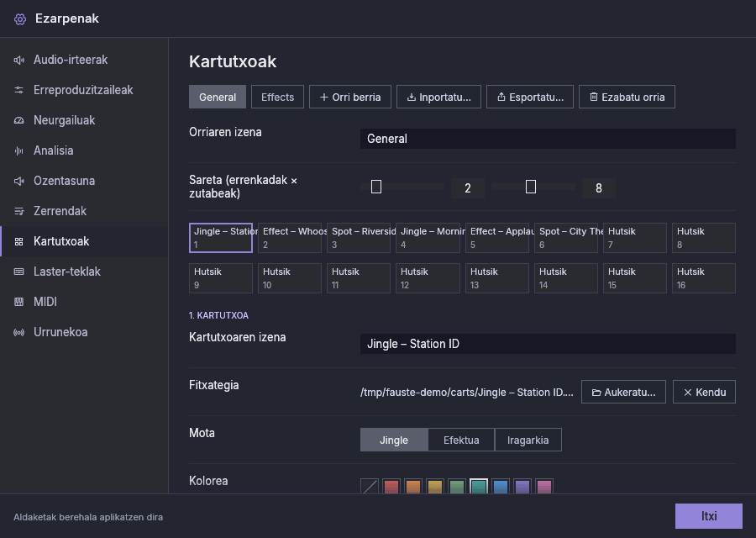Pick the green color swatch
Image resolution: width=756 pixels, height=538 pixels.
457,486
